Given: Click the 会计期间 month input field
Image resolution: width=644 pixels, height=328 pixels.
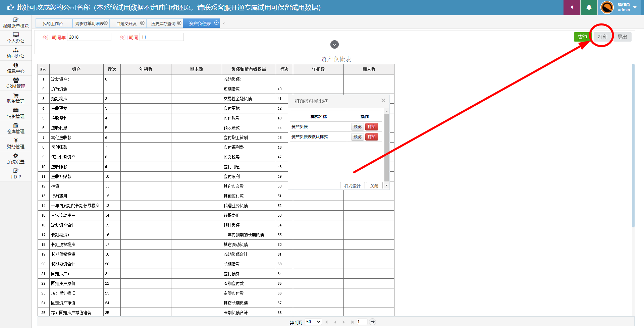Looking at the screenshot, I should tap(162, 37).
